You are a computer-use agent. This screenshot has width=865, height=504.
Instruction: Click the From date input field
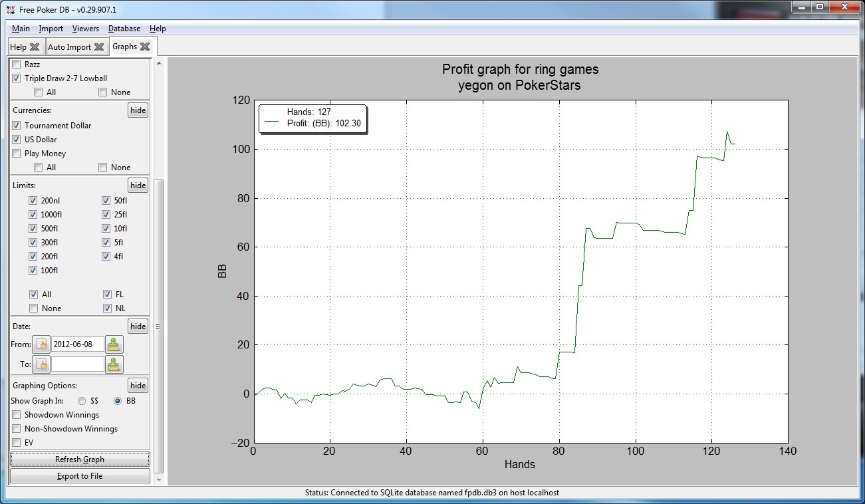click(78, 344)
